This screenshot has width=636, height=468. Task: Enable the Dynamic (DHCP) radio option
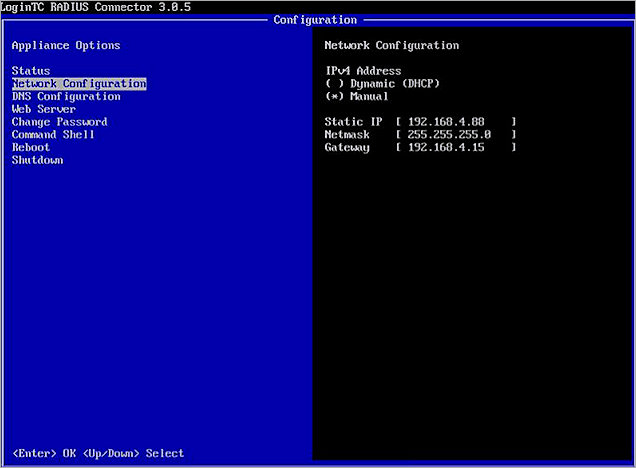coord(382,84)
